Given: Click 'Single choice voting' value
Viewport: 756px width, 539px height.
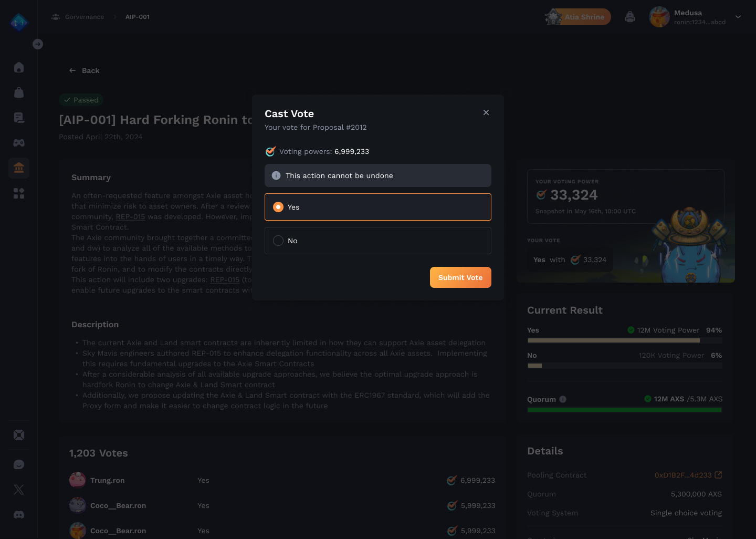Looking at the screenshot, I should (686, 513).
